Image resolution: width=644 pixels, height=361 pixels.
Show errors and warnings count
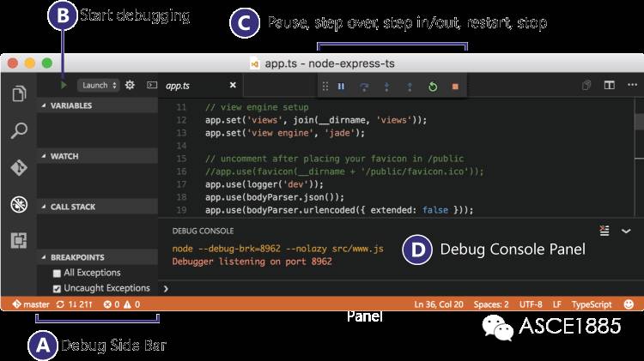click(x=122, y=304)
